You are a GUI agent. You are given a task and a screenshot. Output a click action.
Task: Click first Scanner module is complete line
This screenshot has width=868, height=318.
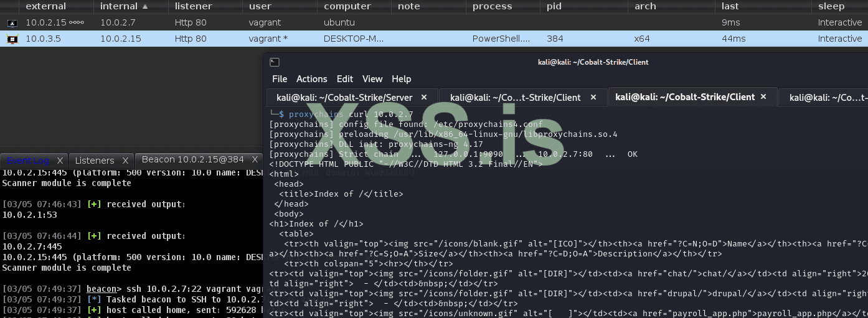(67, 183)
